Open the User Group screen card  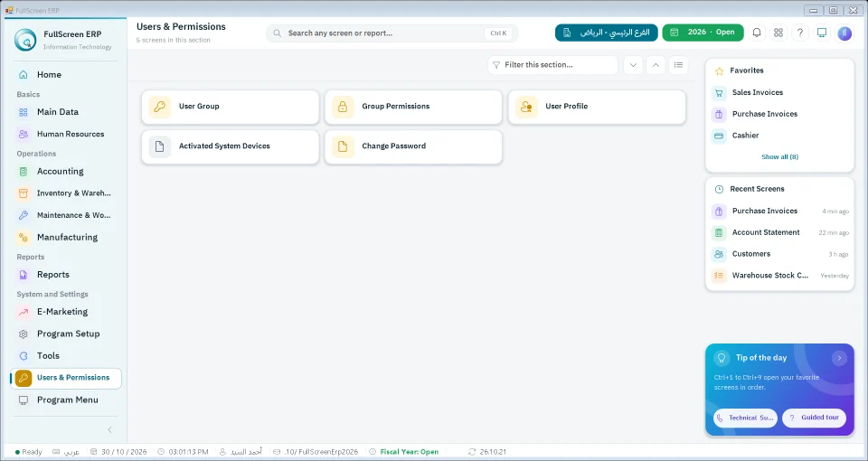click(231, 107)
